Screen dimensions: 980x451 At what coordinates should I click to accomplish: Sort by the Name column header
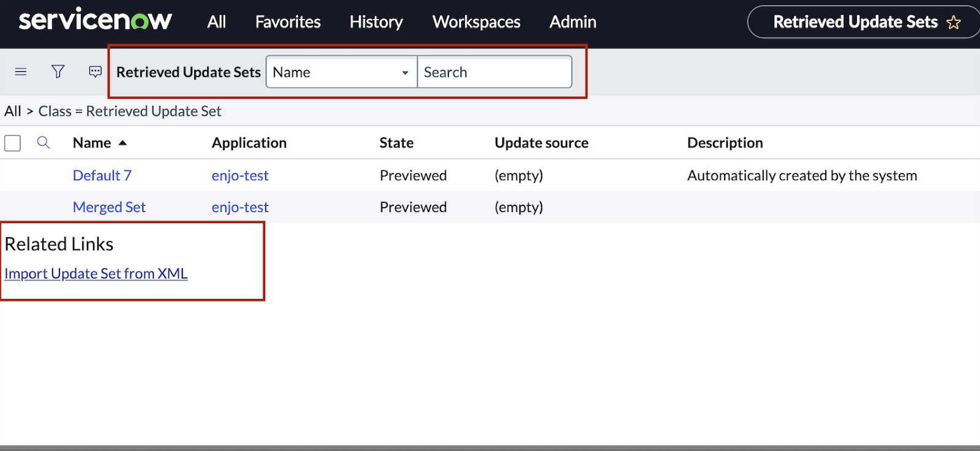92,143
